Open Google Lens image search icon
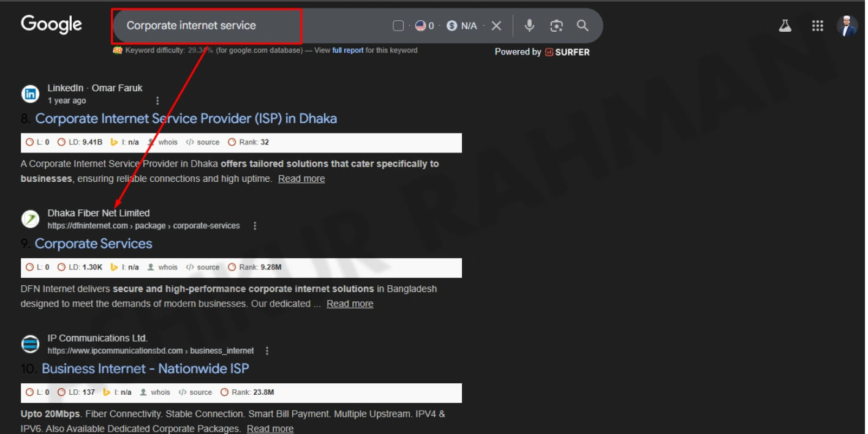Image resolution: width=868 pixels, height=434 pixels. pyautogui.click(x=556, y=26)
